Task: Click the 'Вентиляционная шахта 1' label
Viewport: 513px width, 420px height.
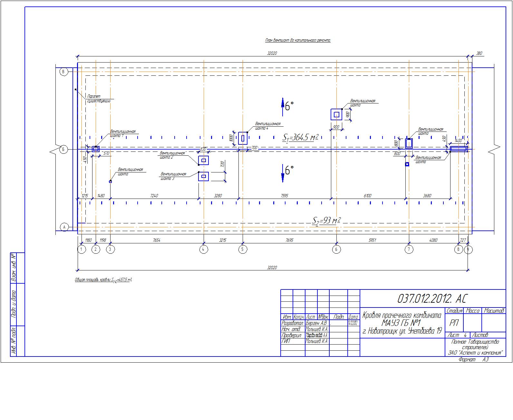Action: (x=122, y=134)
